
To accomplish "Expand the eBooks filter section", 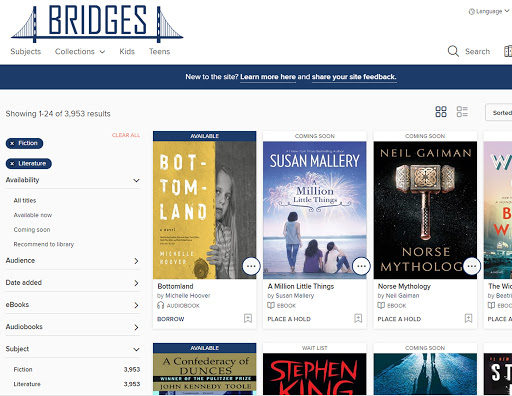I will [73, 305].
